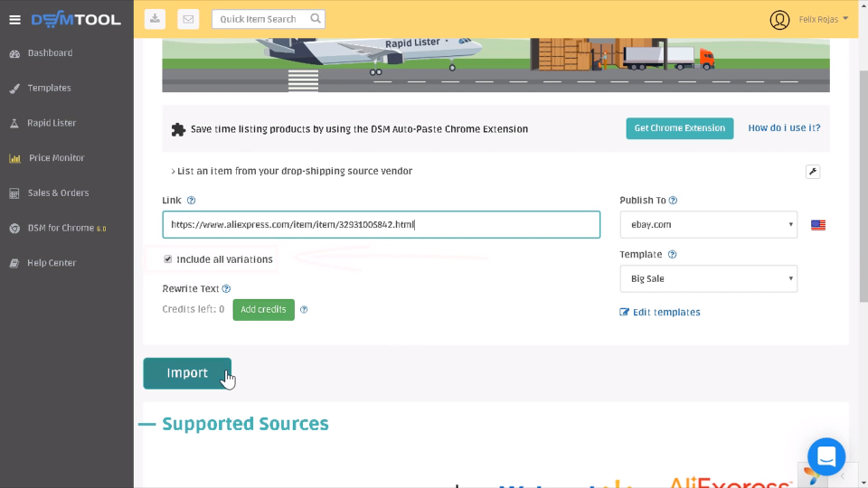Click Edit templates link
The image size is (868, 488).
(666, 312)
